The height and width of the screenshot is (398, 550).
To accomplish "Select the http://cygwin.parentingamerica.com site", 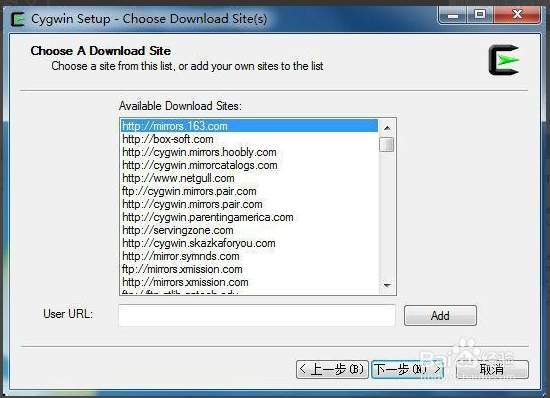I will coord(249,217).
